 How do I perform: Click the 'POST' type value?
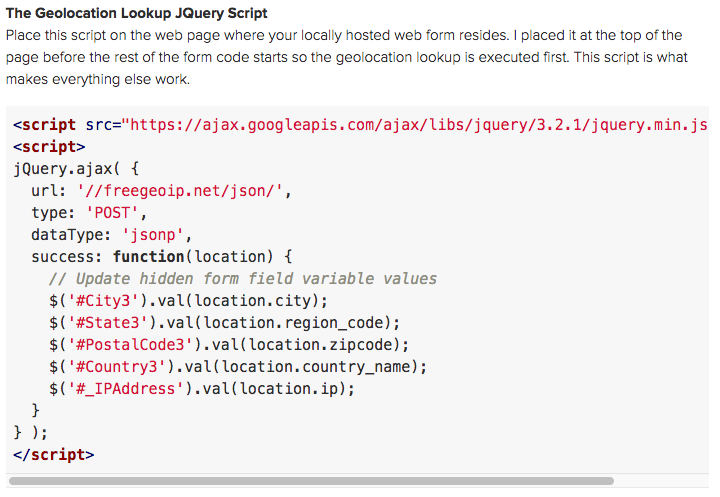(x=112, y=212)
